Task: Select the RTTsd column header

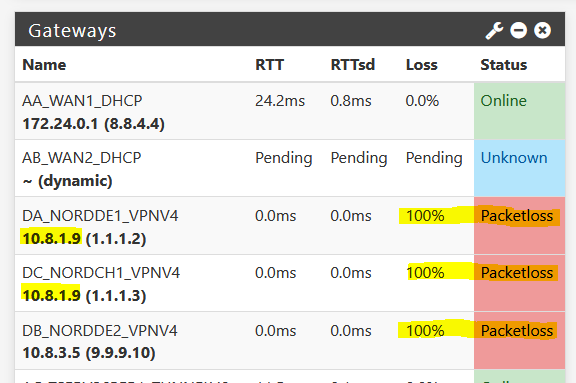Action: (353, 65)
